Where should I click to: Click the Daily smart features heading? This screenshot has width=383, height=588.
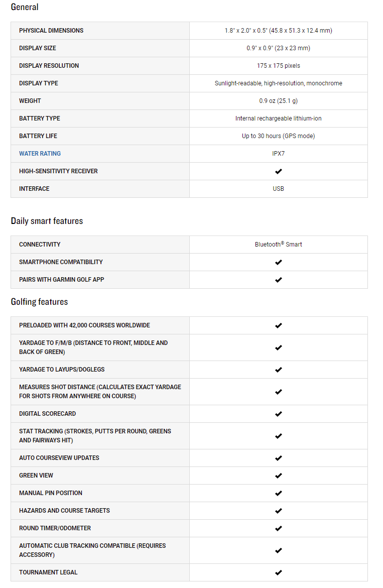(x=47, y=221)
